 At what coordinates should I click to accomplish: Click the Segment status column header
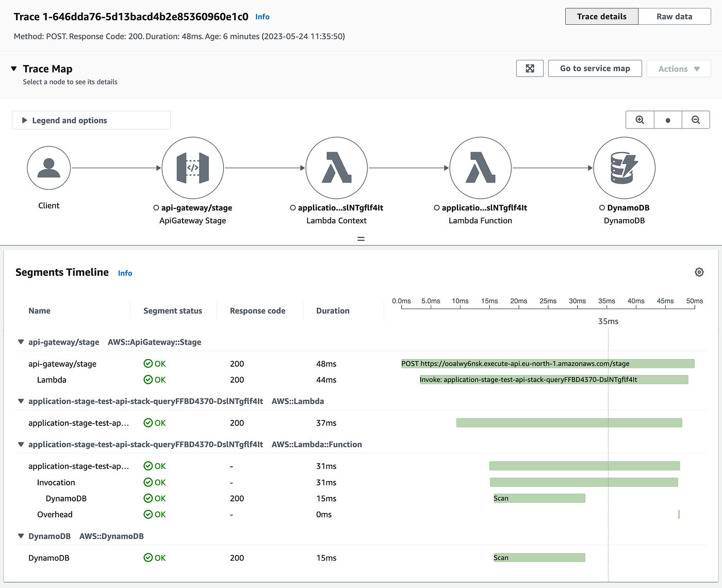pos(173,311)
